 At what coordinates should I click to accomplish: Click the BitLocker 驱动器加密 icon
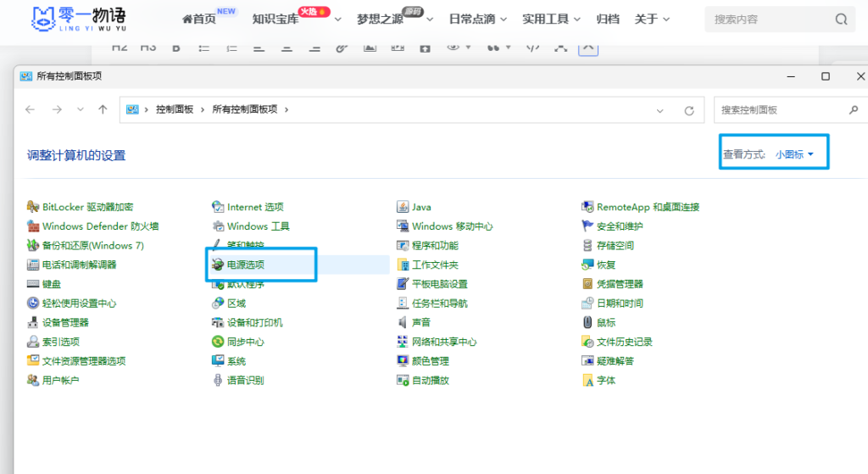coord(33,207)
